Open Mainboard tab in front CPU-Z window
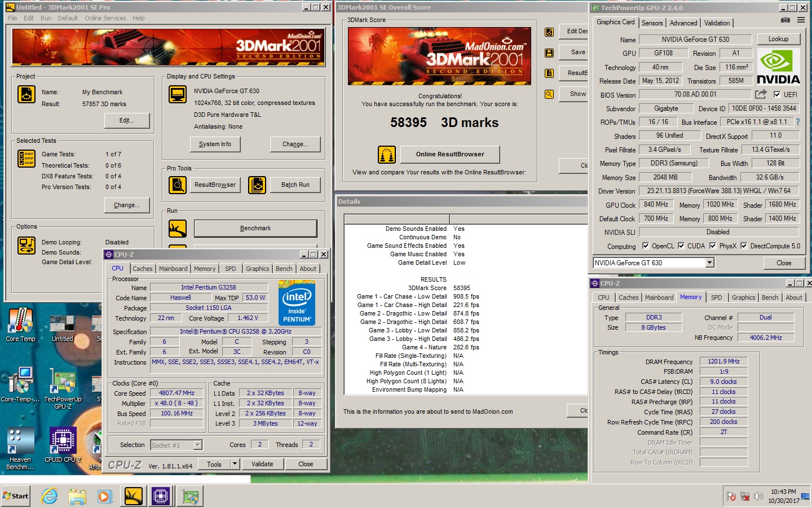This screenshot has width=812, height=508. pyautogui.click(x=173, y=269)
